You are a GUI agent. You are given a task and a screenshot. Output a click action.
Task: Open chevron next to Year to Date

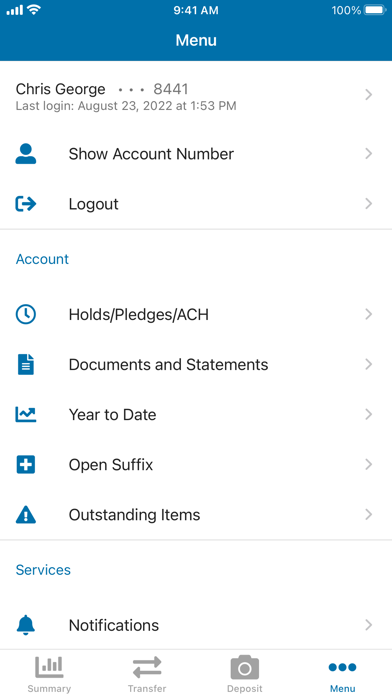point(368,414)
